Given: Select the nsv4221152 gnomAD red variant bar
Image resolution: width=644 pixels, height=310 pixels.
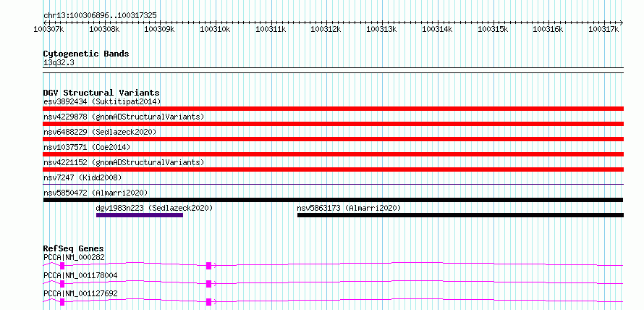Looking at the screenshot, I should click(x=334, y=169).
